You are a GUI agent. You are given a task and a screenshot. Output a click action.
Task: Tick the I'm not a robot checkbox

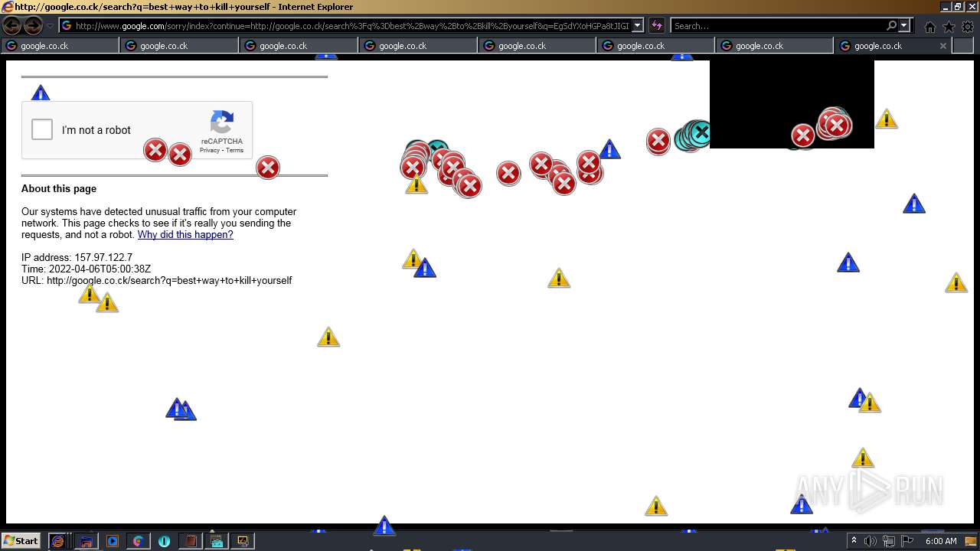pos(42,129)
